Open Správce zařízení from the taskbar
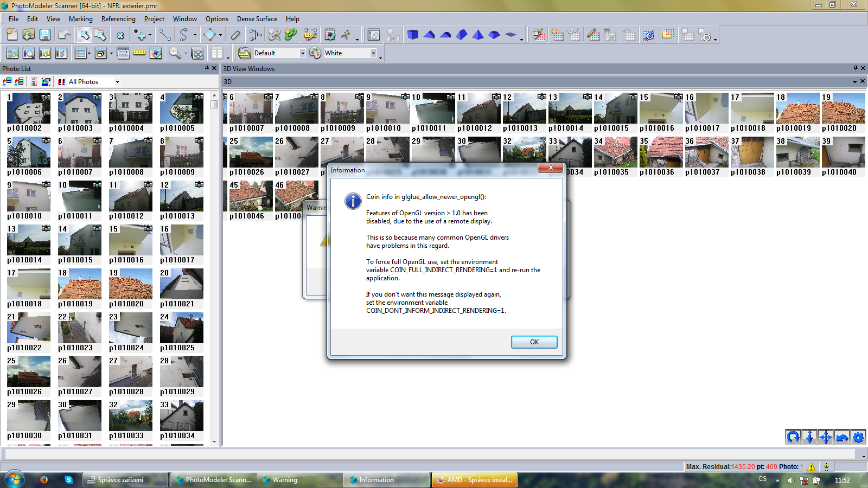This screenshot has width=868, height=488. [x=125, y=480]
